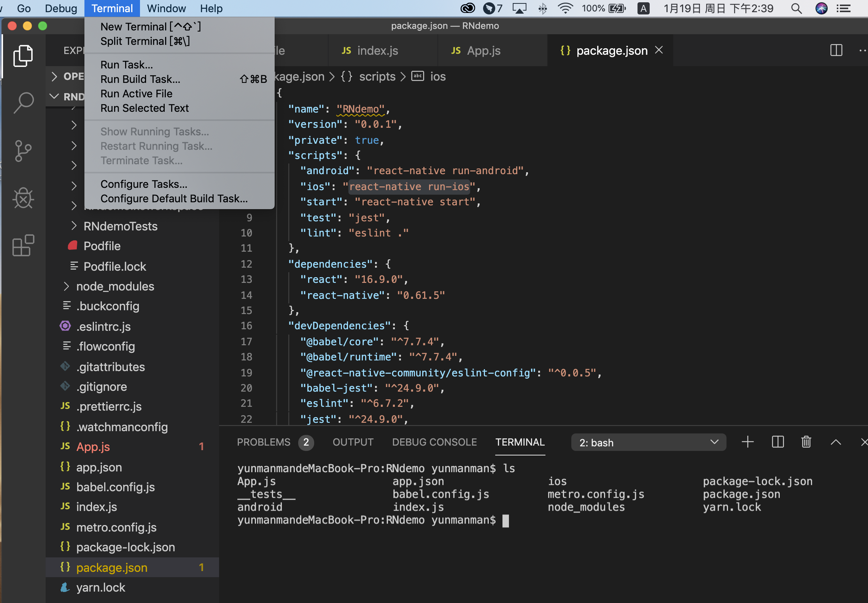This screenshot has height=603, width=868.
Task: Select Configure Tasks... menu item
Action: (180, 184)
